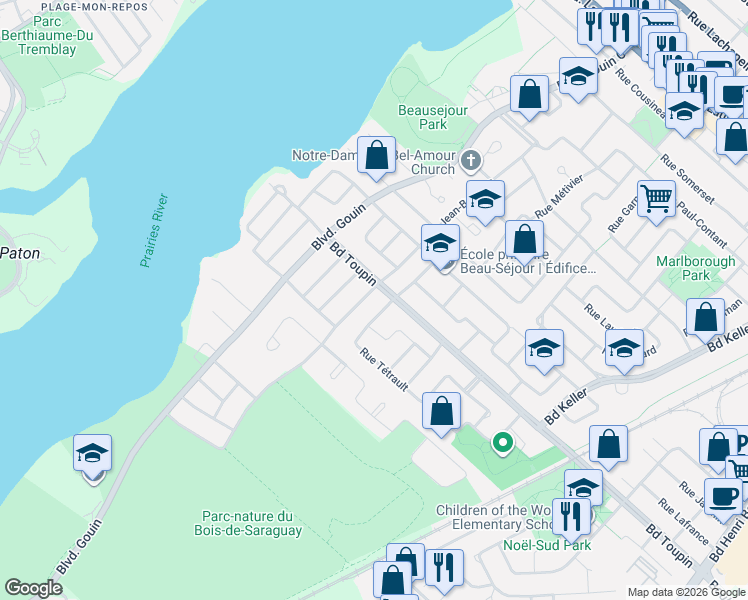Click 'Rue Somerset' street label
Image resolution: width=748 pixels, height=600 pixels.
tap(687, 179)
